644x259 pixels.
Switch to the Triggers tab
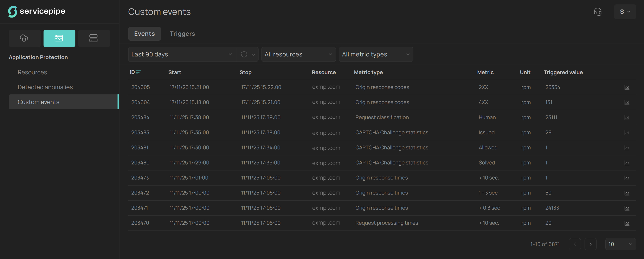pos(182,34)
